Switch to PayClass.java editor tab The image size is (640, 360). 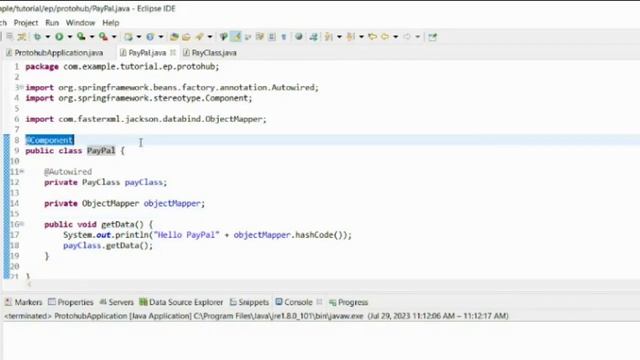(x=210, y=53)
